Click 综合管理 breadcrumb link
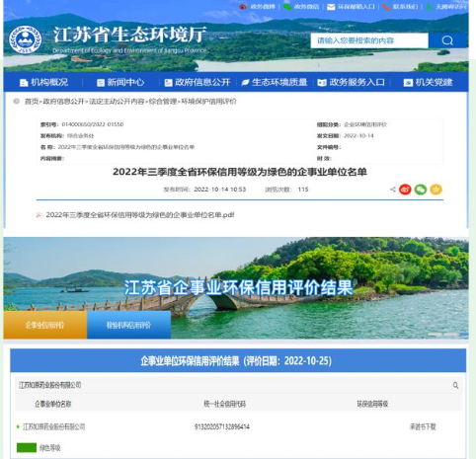This screenshot has height=459, width=476. (x=163, y=102)
